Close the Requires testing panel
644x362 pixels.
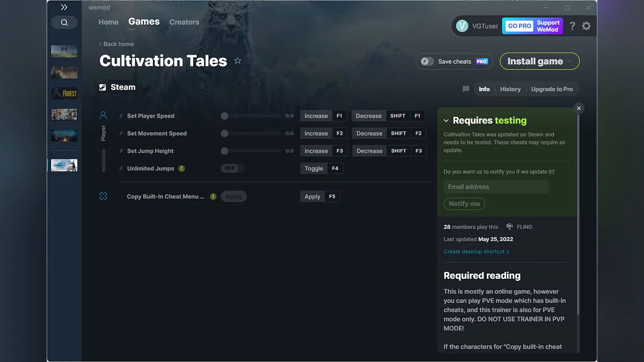coord(579,108)
